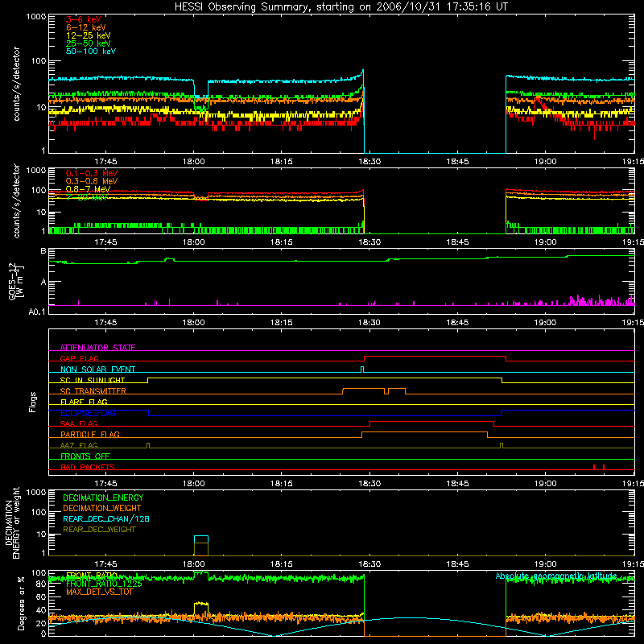Click the FRONTS_OFF flag label
Screen dimensions: 644x644
pos(85,456)
